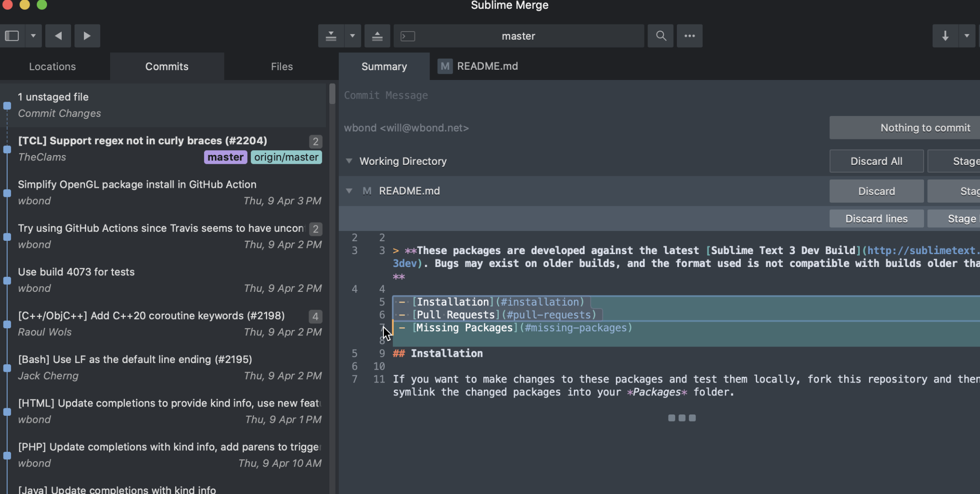
Task: Open search with the magnifier icon
Action: click(661, 36)
